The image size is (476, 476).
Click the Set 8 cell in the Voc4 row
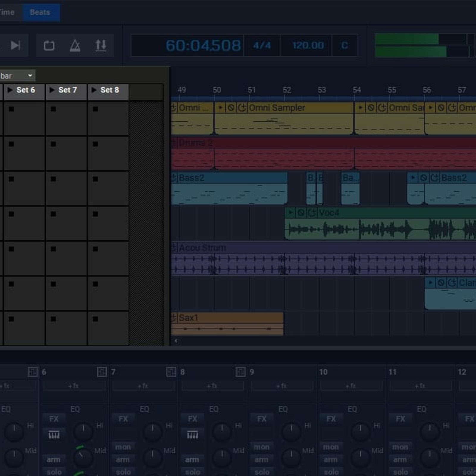pyautogui.click(x=108, y=223)
